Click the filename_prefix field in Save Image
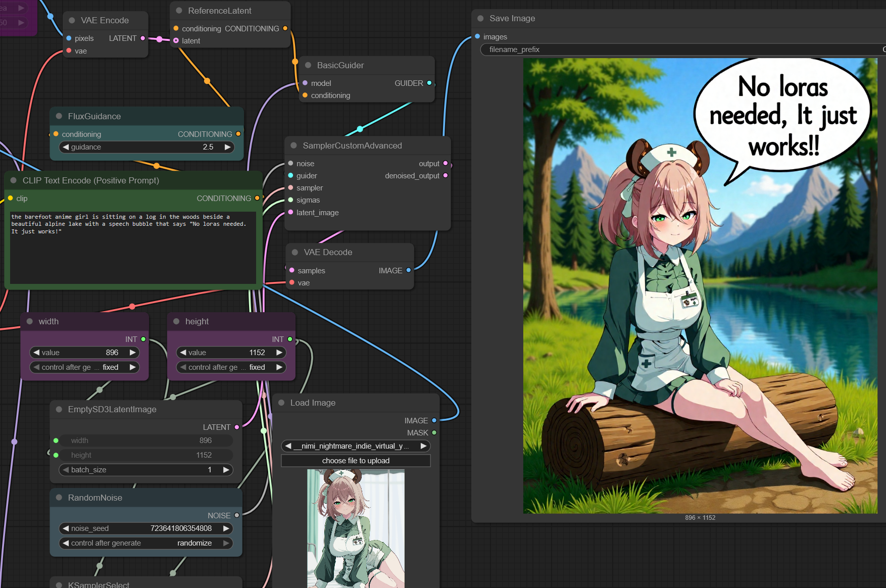Screen dimensions: 886x588 click(683, 50)
